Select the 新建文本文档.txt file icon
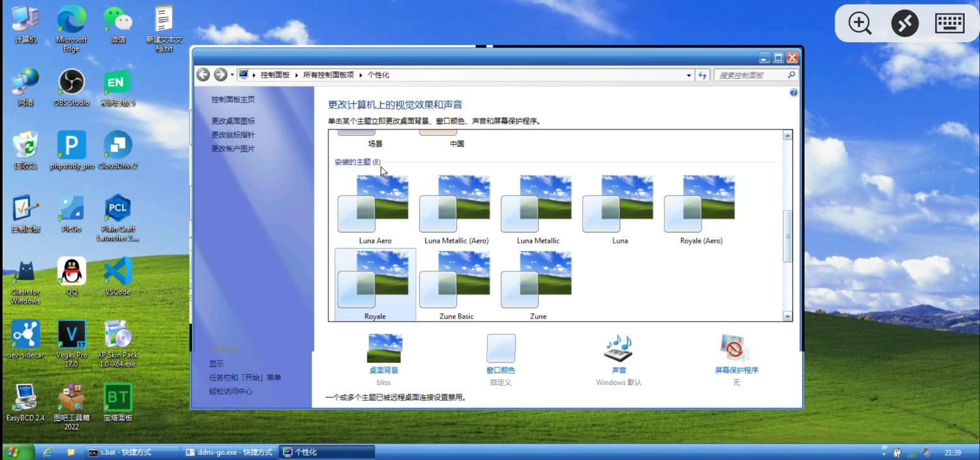Viewport: 980px width, 460px height. point(165,29)
